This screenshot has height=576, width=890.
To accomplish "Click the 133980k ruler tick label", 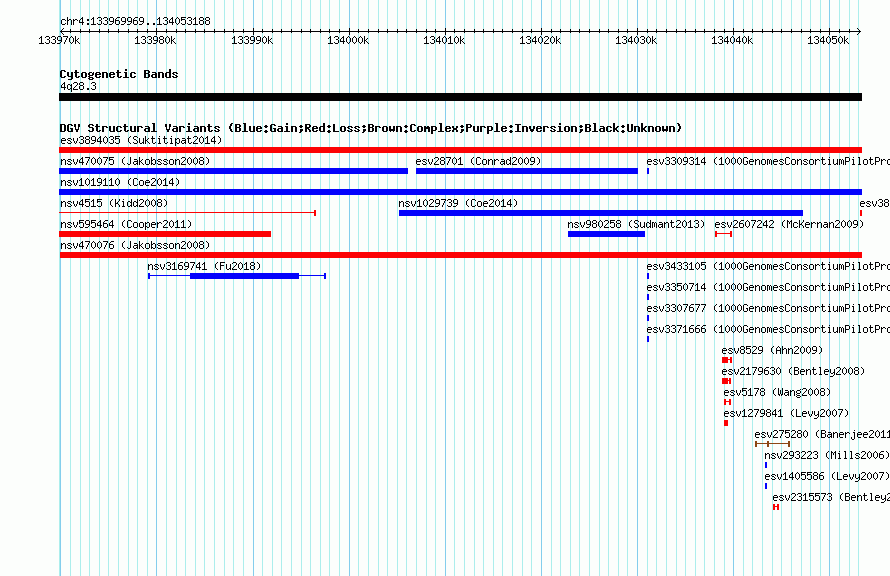I will (x=155, y=40).
